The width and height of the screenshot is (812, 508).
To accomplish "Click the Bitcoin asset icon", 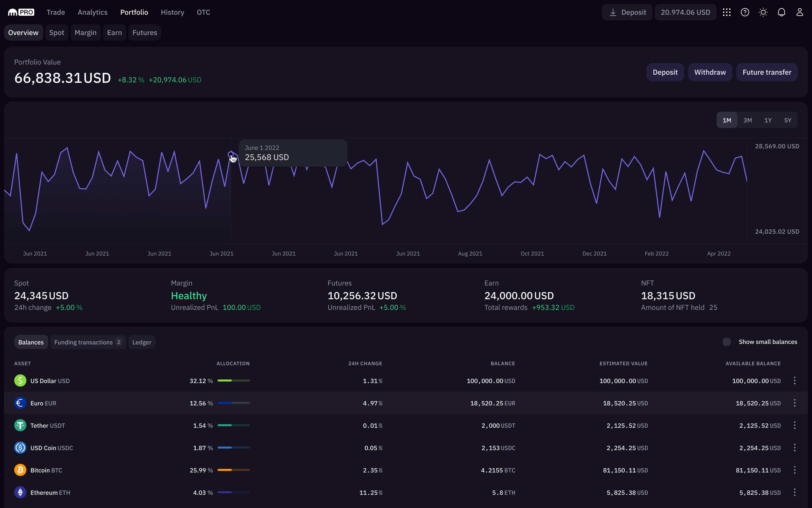I will tap(20, 470).
